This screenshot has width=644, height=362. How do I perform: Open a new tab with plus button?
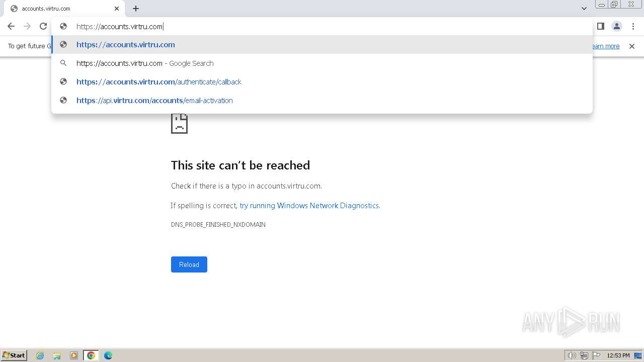[136, 9]
